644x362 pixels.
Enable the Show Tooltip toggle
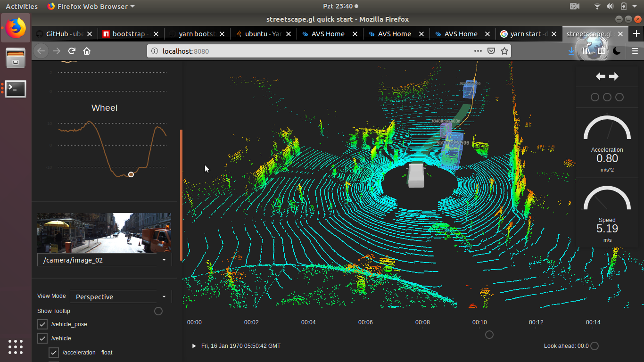click(x=158, y=311)
